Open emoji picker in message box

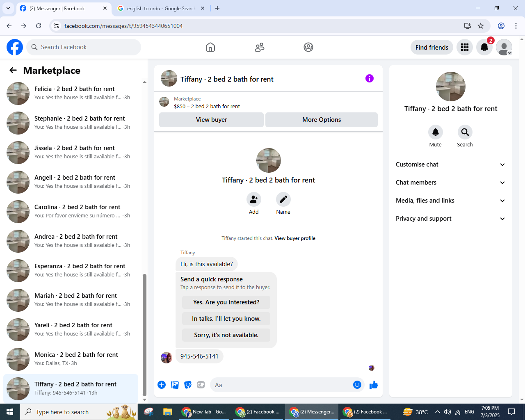click(357, 385)
